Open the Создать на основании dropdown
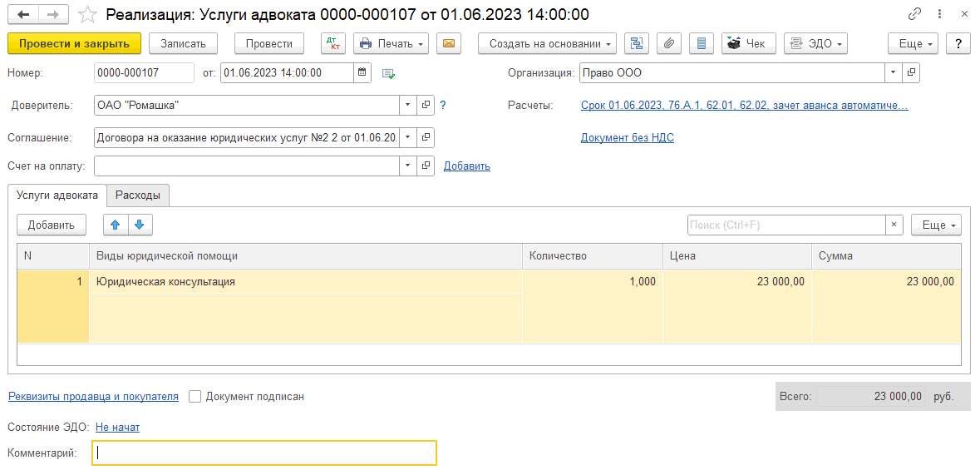The width and height of the screenshot is (980, 470). pyautogui.click(x=547, y=43)
